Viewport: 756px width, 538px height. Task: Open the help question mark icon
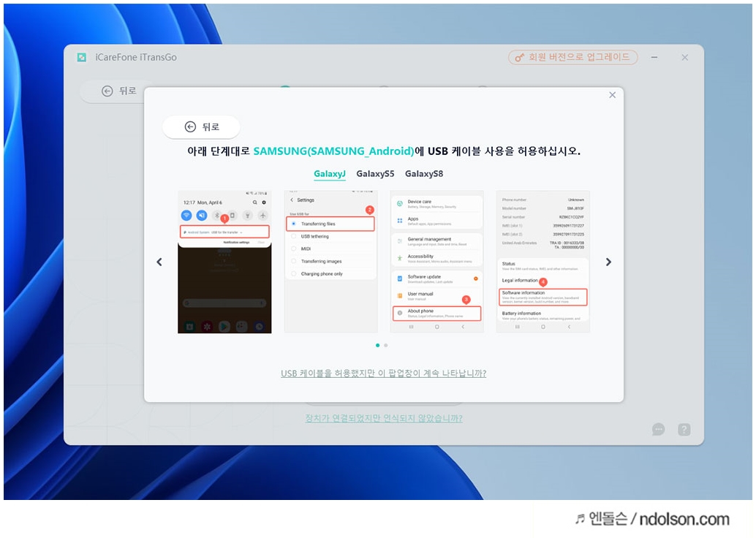click(684, 429)
